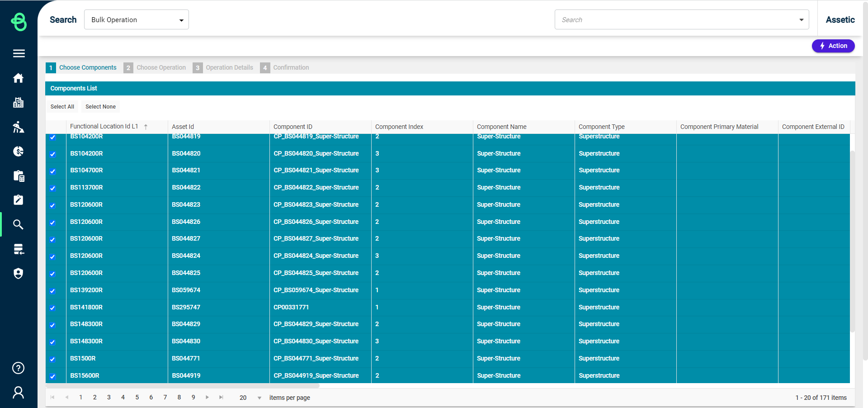Sort by Component ID column header
This screenshot has width=868, height=408.
[x=293, y=127]
